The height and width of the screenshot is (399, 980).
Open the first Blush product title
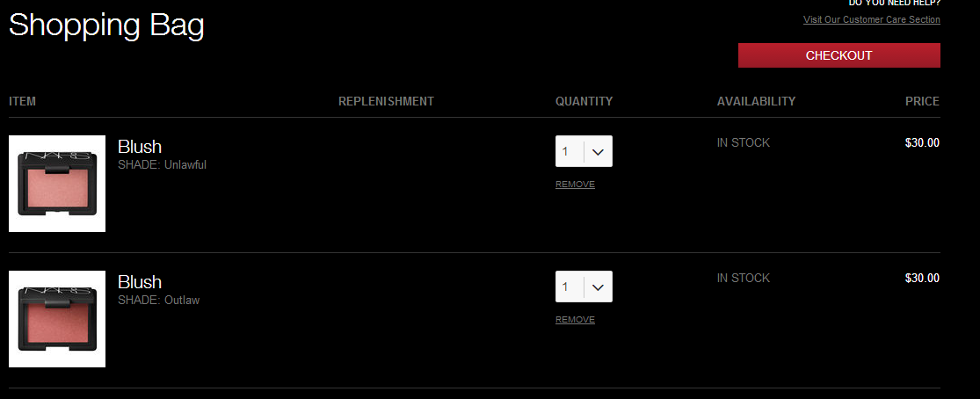pos(140,147)
